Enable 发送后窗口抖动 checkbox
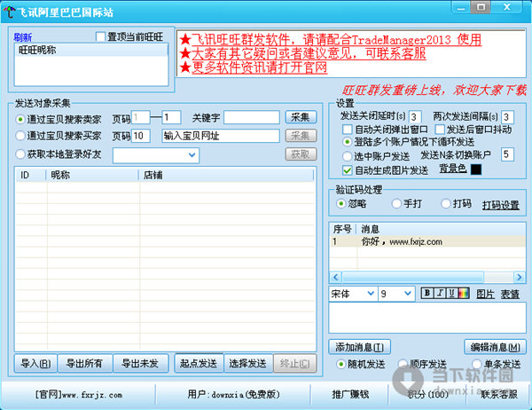 click(440, 130)
